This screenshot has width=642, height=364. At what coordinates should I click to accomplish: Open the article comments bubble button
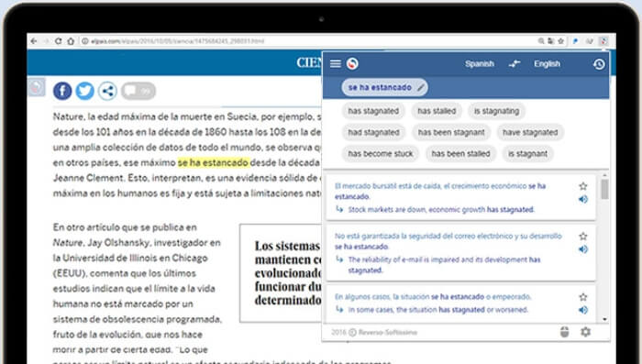coord(138,91)
